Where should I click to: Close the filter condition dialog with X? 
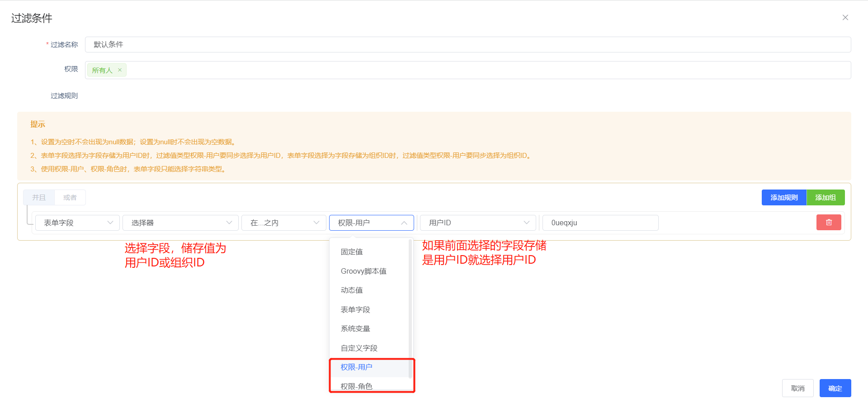point(845,18)
